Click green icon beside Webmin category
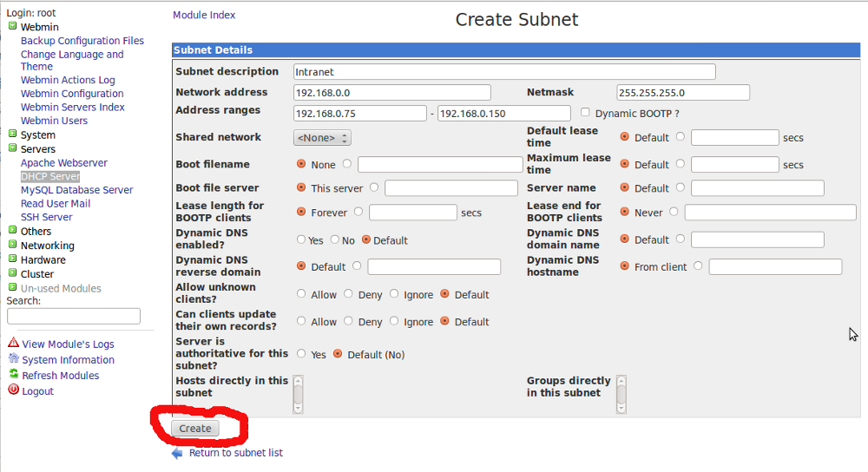Screen dimensions: 868x472 (x=12, y=27)
